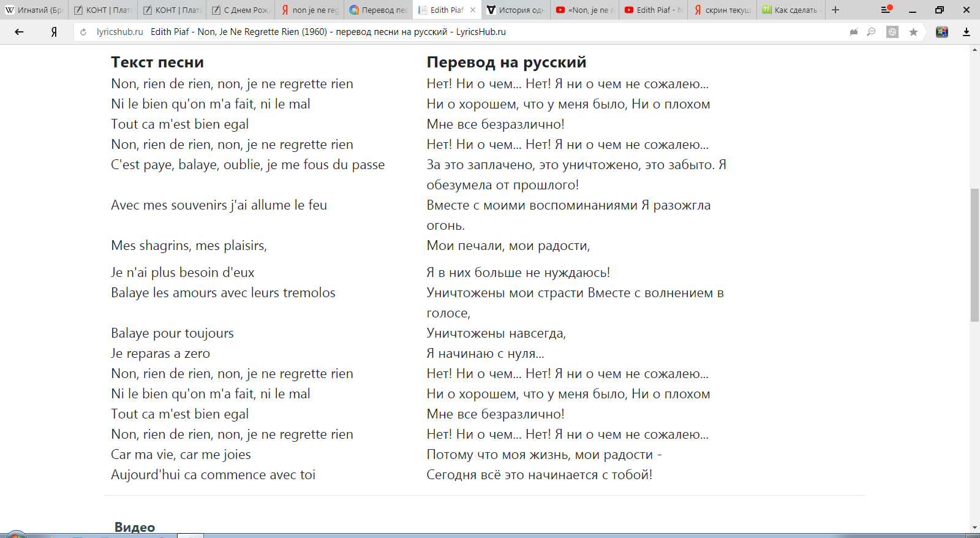
Task: Reload the page with the refresh icon
Action: (83, 32)
